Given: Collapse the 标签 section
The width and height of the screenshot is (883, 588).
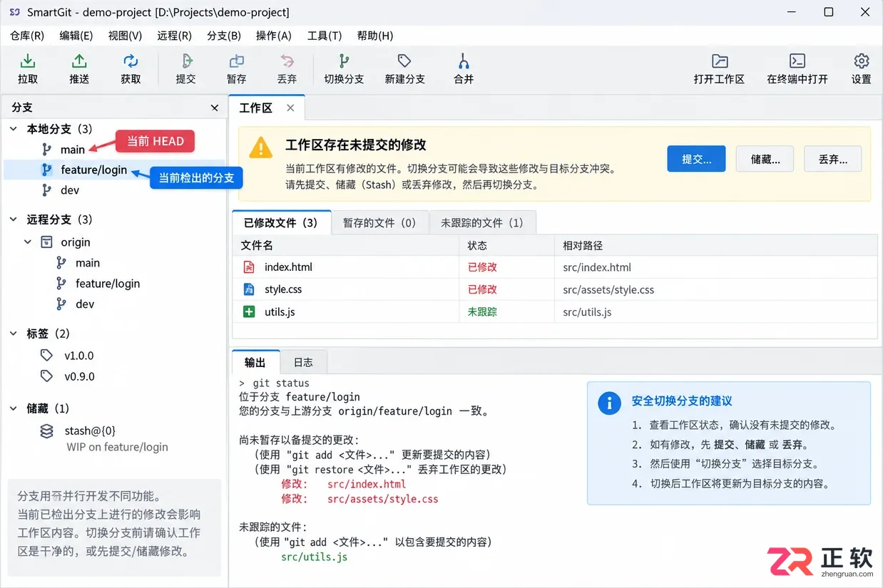Looking at the screenshot, I should [14, 334].
